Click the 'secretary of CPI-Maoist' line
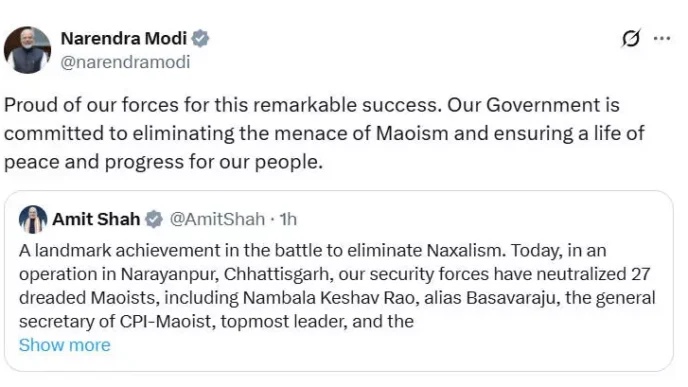This screenshot has width=688, height=387. (216, 322)
